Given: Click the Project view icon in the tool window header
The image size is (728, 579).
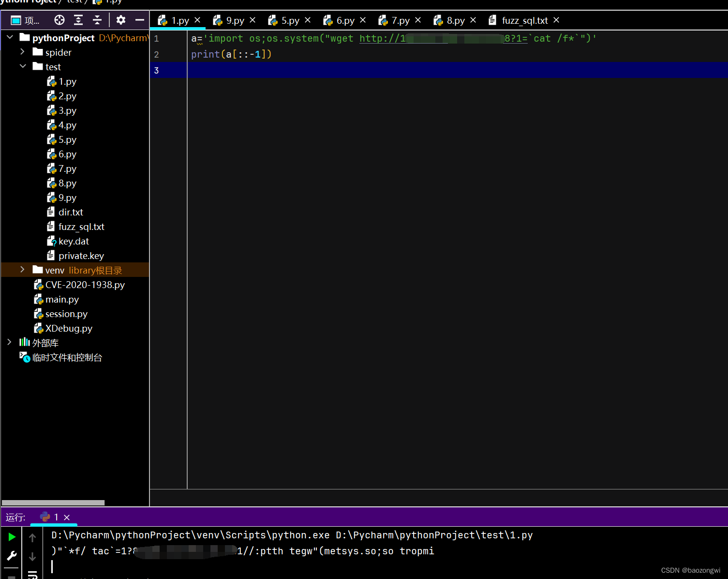Looking at the screenshot, I should pos(16,20).
